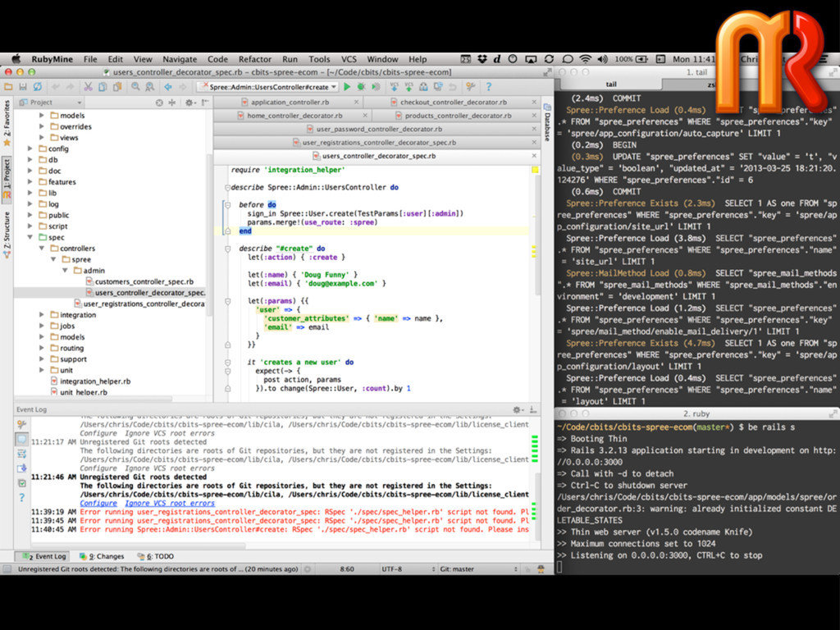Close the checkout_controller_decorator.rb tab
Viewport: 840px width, 630px height.
(x=533, y=102)
